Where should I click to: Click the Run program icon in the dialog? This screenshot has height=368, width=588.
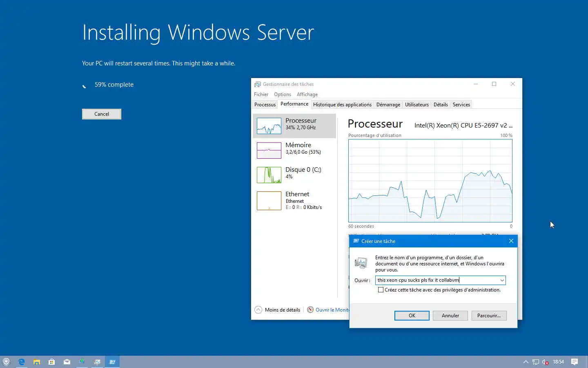(x=361, y=263)
